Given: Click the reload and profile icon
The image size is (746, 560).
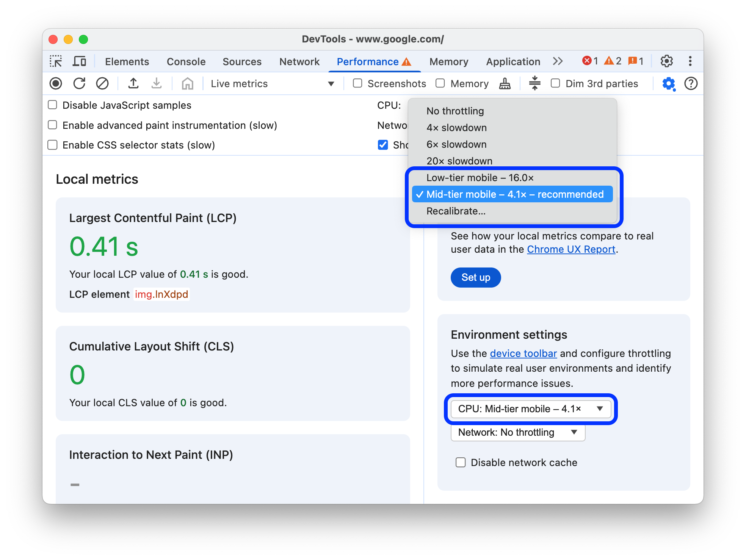Looking at the screenshot, I should click(80, 83).
